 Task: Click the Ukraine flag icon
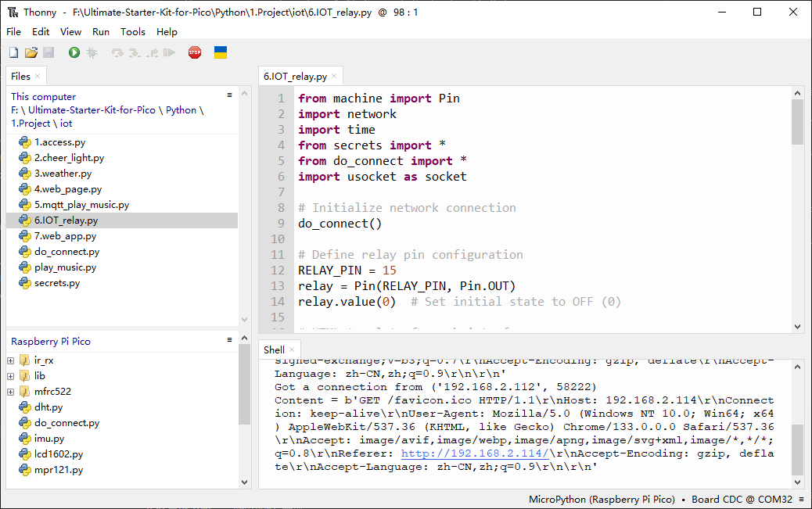pos(221,52)
